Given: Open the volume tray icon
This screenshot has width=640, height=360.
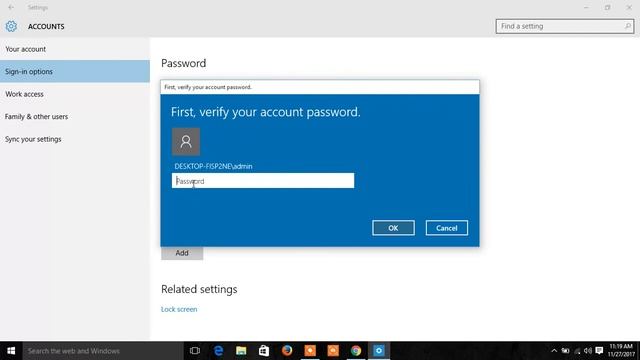Looking at the screenshot, I should click(588, 351).
